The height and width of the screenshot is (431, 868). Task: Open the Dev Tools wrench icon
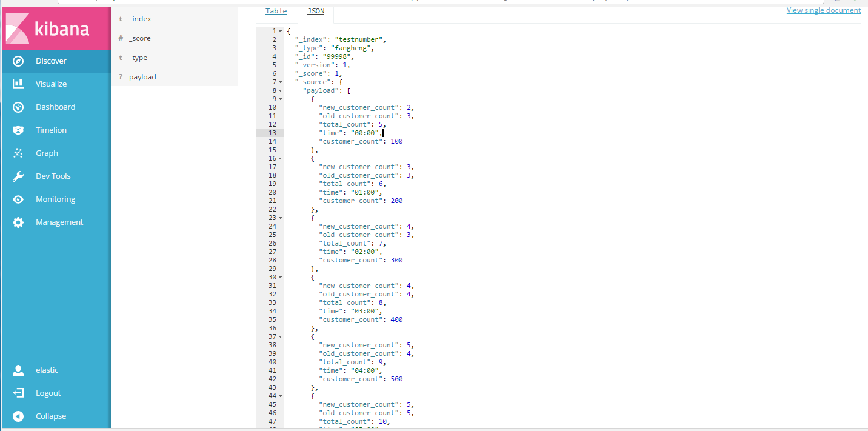click(18, 176)
